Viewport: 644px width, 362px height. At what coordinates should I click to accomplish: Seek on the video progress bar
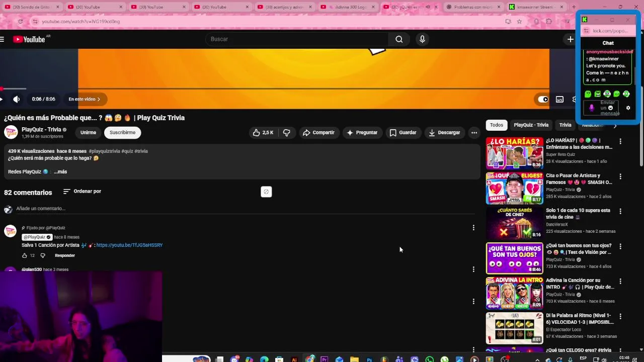click(x=275, y=89)
